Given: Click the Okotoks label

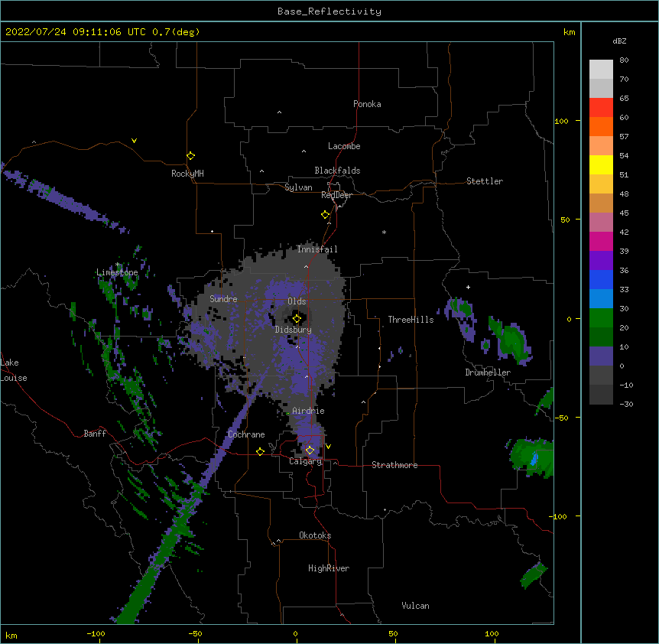Looking at the screenshot, I should (315, 535).
